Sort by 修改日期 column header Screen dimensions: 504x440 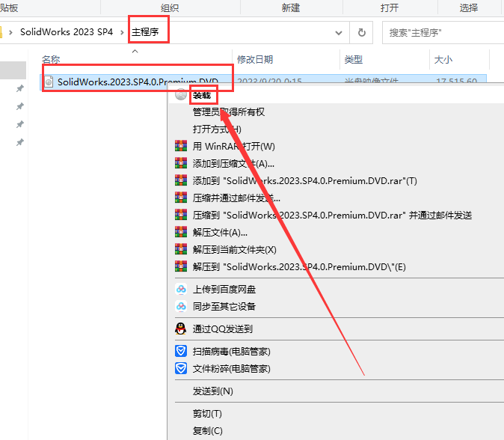[x=255, y=59]
